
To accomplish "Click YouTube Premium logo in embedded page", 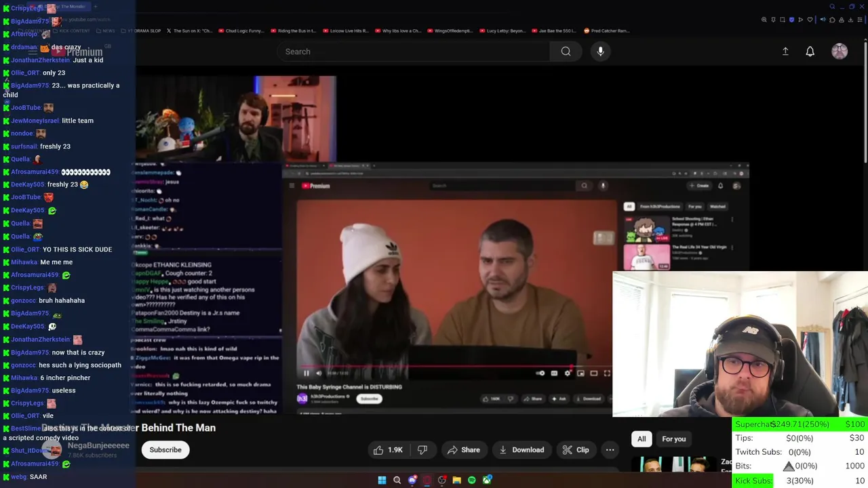I will point(316,186).
